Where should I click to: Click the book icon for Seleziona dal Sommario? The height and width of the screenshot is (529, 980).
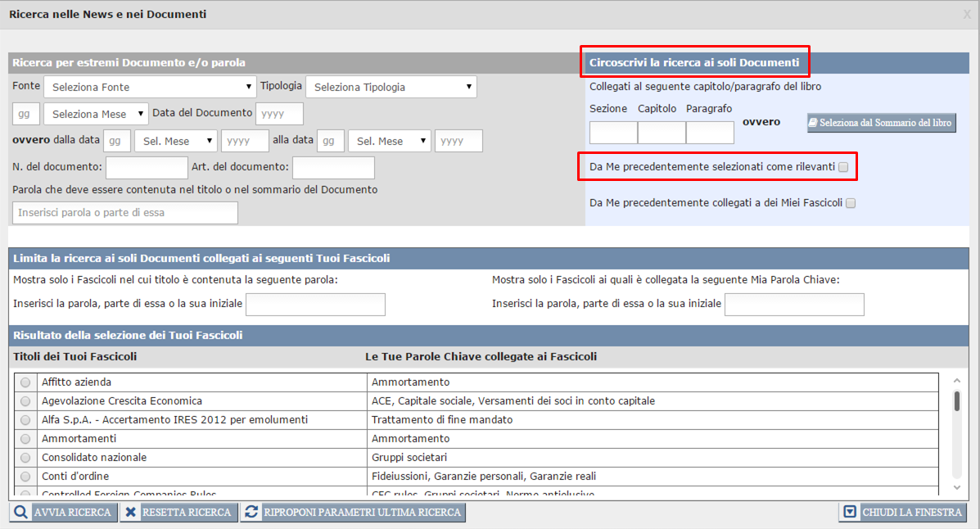[x=814, y=123]
